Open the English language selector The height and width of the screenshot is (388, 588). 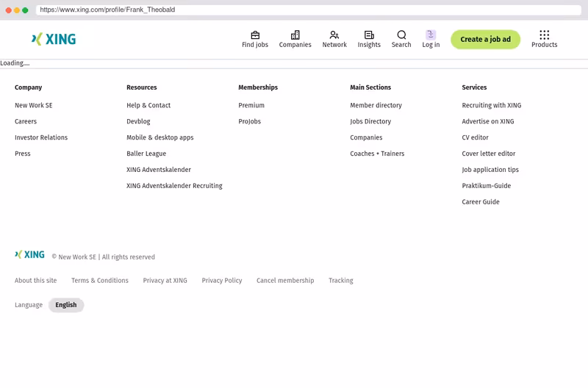click(66, 305)
